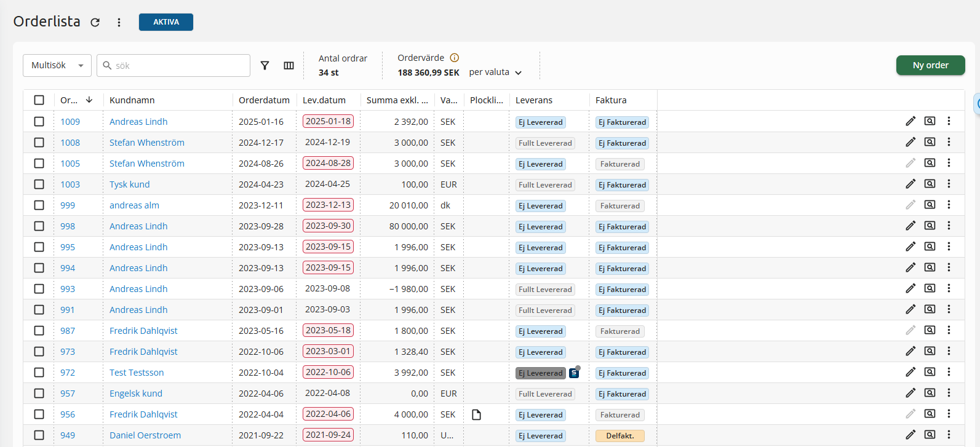The image size is (980, 447).
Task: Click the AKTIVA filter tab
Action: (x=166, y=22)
